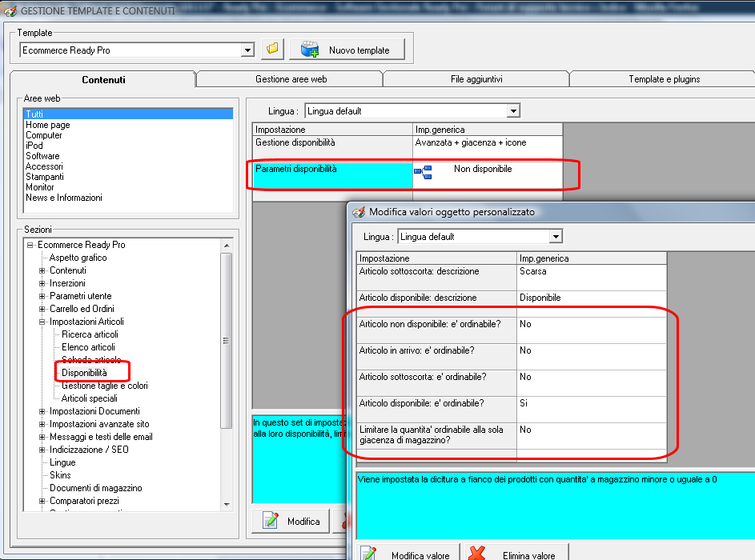Select Skins in the Sezioni tree

coord(60,475)
